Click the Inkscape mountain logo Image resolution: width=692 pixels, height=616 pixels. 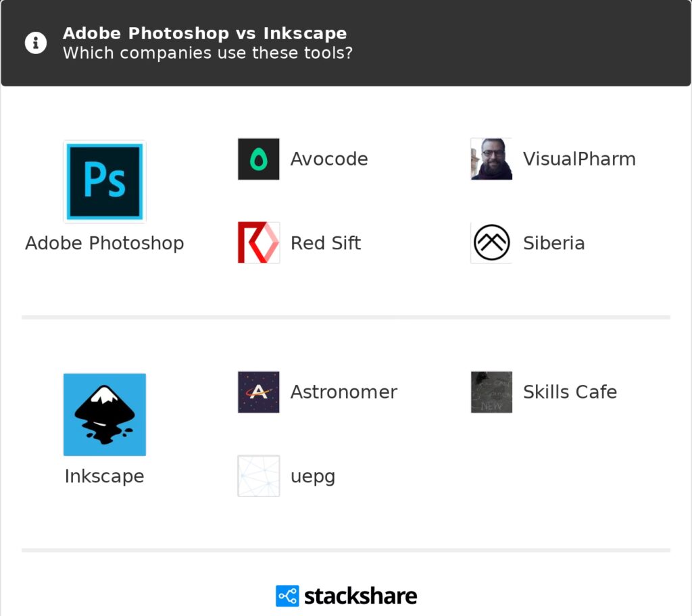point(105,415)
